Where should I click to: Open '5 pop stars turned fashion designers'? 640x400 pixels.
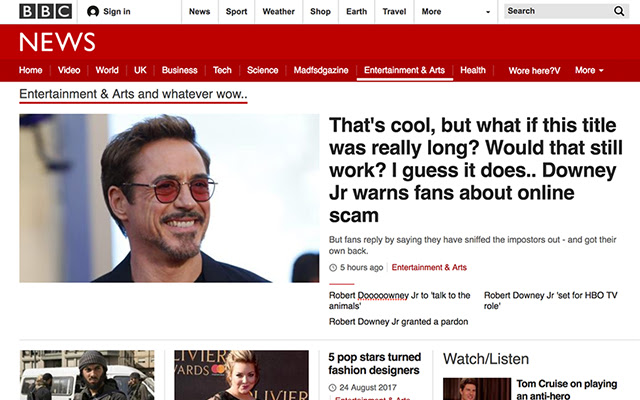click(x=374, y=364)
